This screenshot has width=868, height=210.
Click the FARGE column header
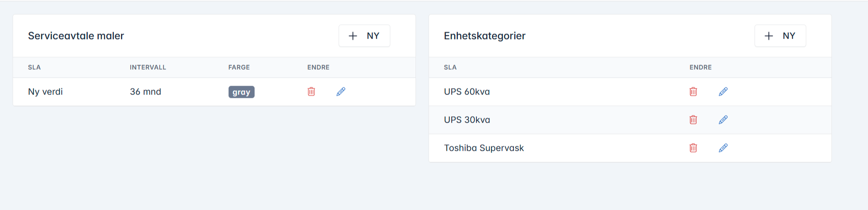point(239,67)
